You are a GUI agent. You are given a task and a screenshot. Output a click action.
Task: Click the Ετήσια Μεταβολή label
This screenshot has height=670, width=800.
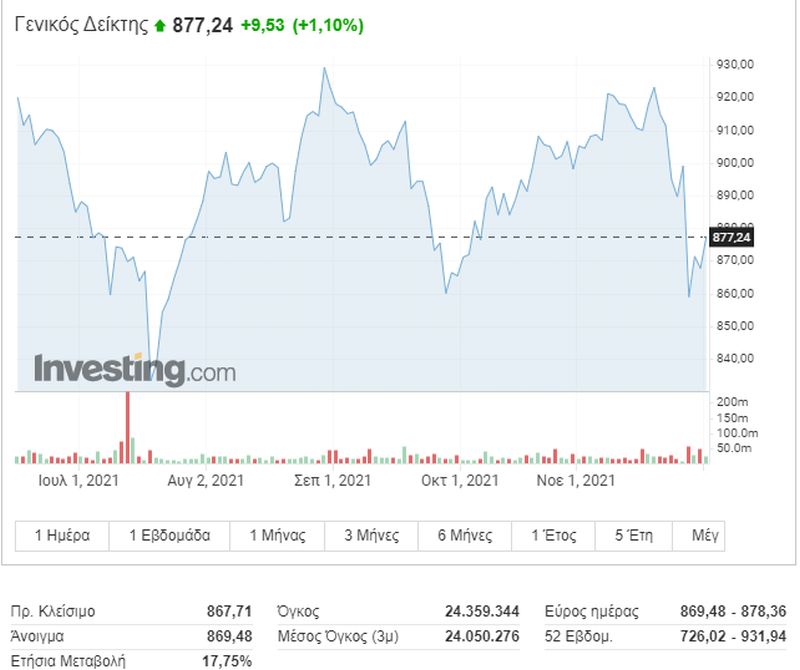click(68, 661)
